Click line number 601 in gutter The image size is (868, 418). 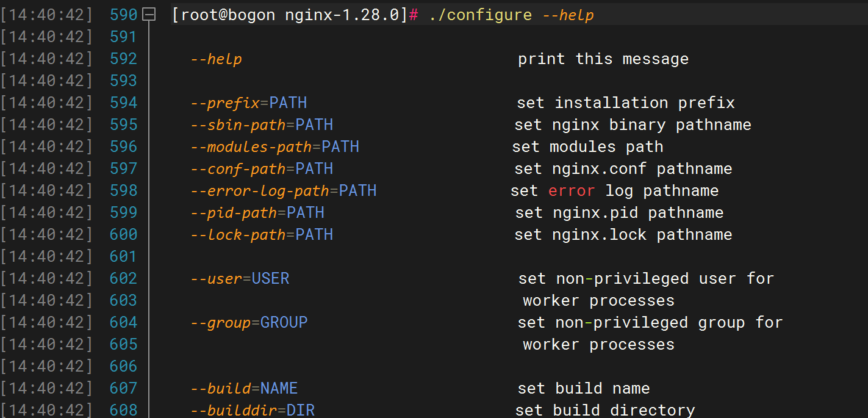pos(124,256)
